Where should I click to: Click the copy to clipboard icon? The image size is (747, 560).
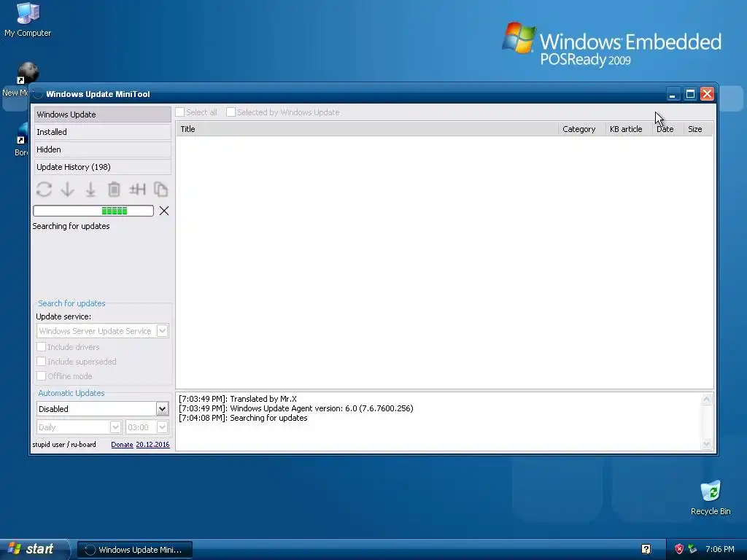[x=160, y=190]
